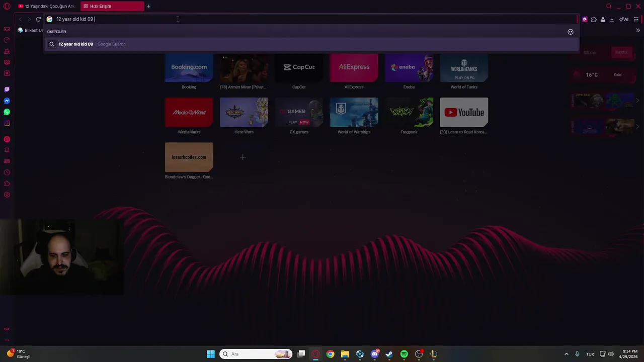Open the toolbar extensions puzzle icon
This screenshot has width=644, height=362.
coord(594,19)
